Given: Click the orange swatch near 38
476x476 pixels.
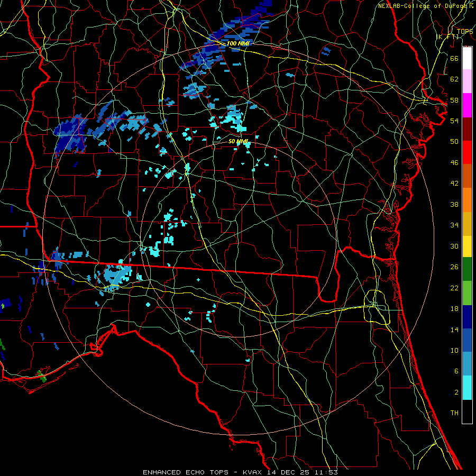Looking at the screenshot, I should [x=467, y=199].
